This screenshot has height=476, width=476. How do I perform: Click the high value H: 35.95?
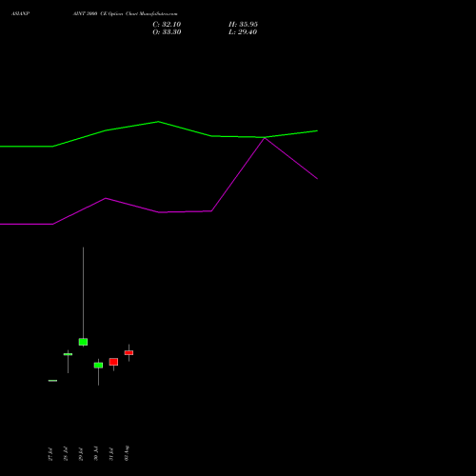coord(243,25)
